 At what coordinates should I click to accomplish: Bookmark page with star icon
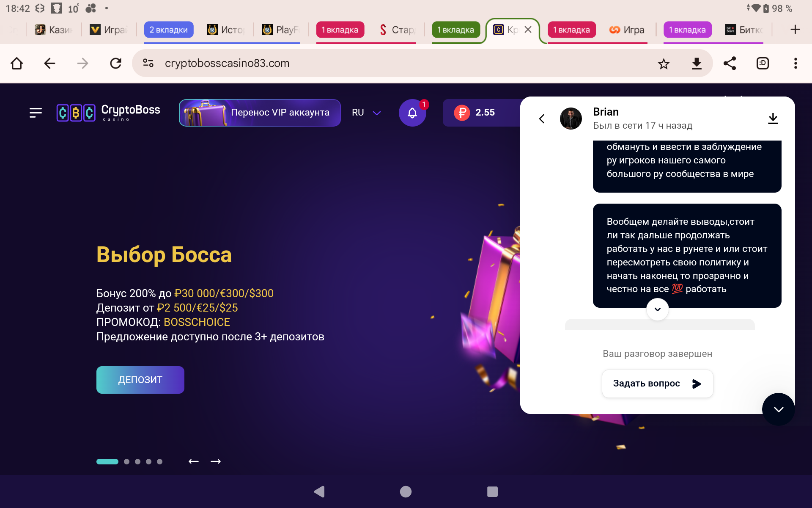(664, 63)
